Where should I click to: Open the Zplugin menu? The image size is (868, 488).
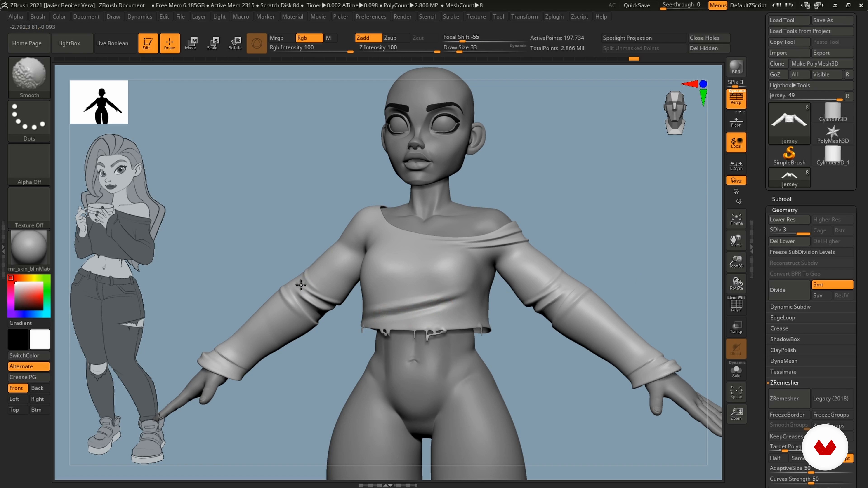(x=554, y=16)
